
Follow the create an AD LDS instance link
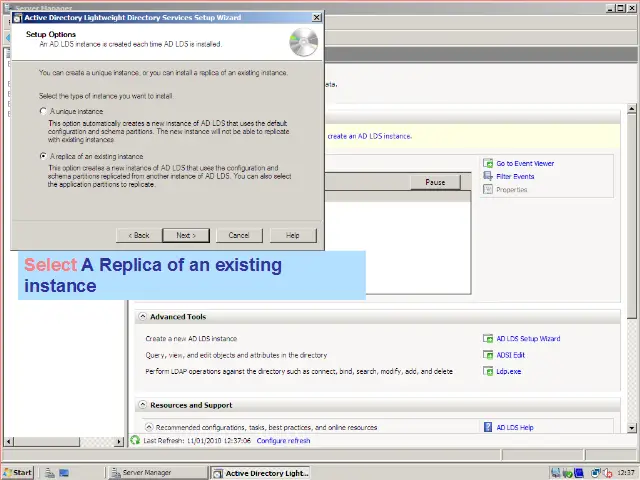pos(369,136)
